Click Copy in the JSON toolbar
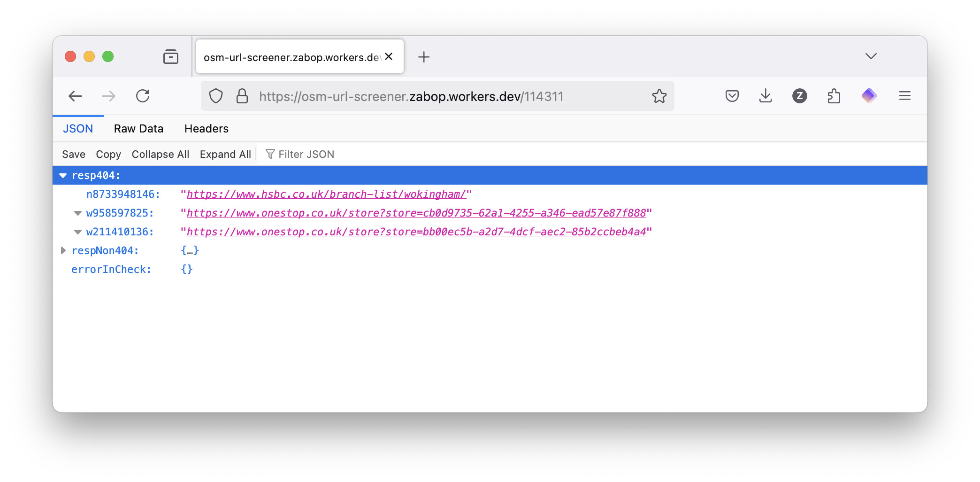Image resolution: width=980 pixels, height=482 pixels. (108, 155)
